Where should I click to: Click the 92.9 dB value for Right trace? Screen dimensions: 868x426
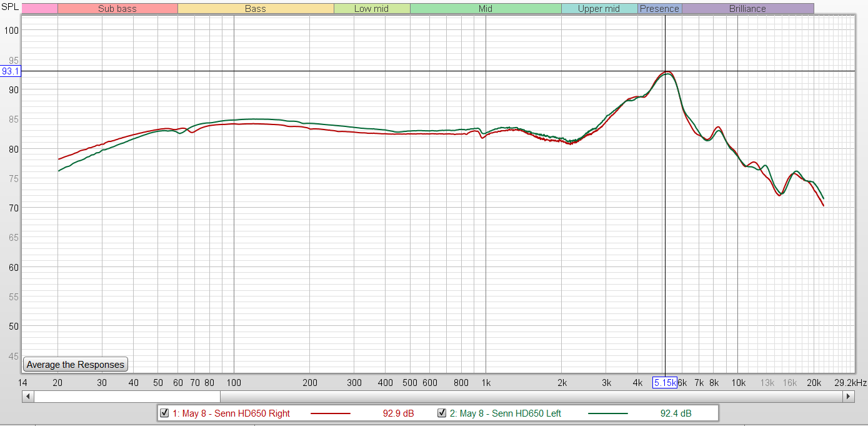399,413
